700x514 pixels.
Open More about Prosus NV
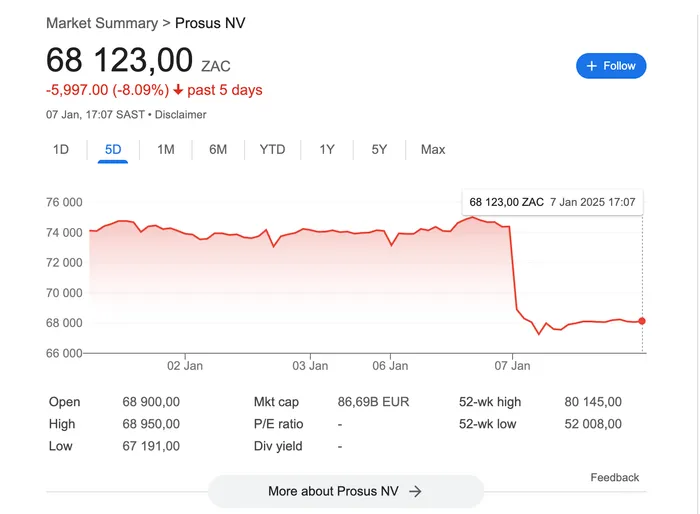point(346,492)
